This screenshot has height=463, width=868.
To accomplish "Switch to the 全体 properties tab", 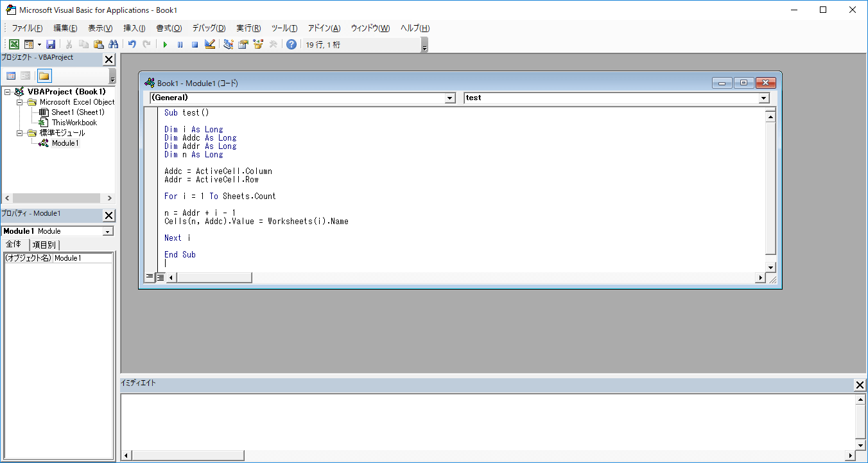I will (14, 245).
